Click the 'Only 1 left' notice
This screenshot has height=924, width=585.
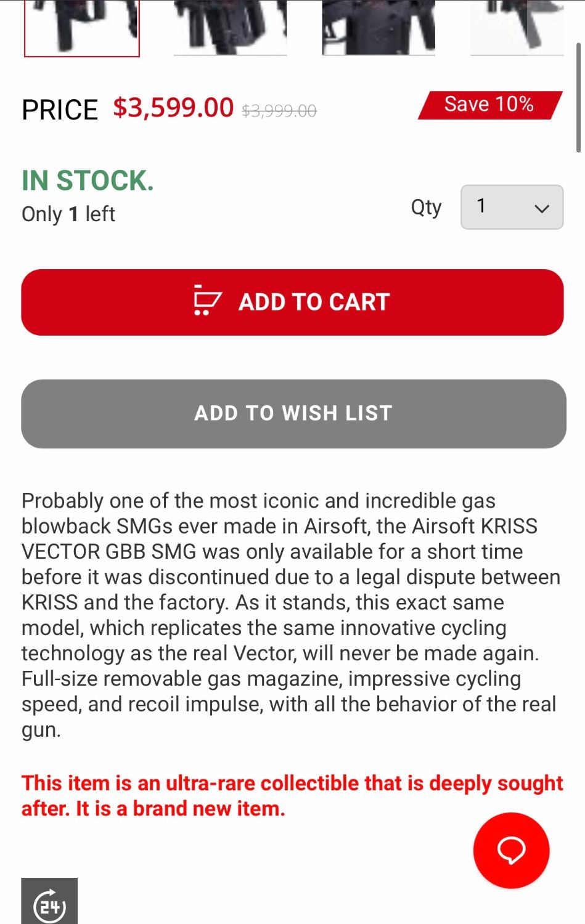tap(68, 214)
